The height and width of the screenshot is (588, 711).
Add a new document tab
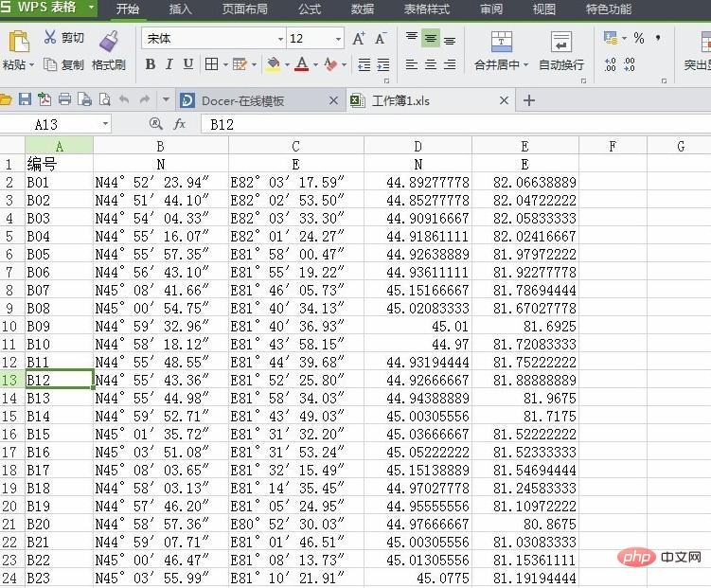point(528,100)
